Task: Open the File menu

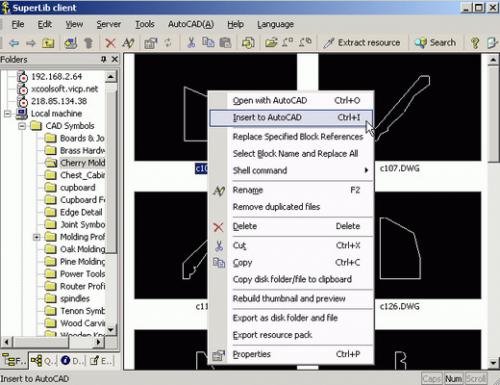Action: point(18,24)
